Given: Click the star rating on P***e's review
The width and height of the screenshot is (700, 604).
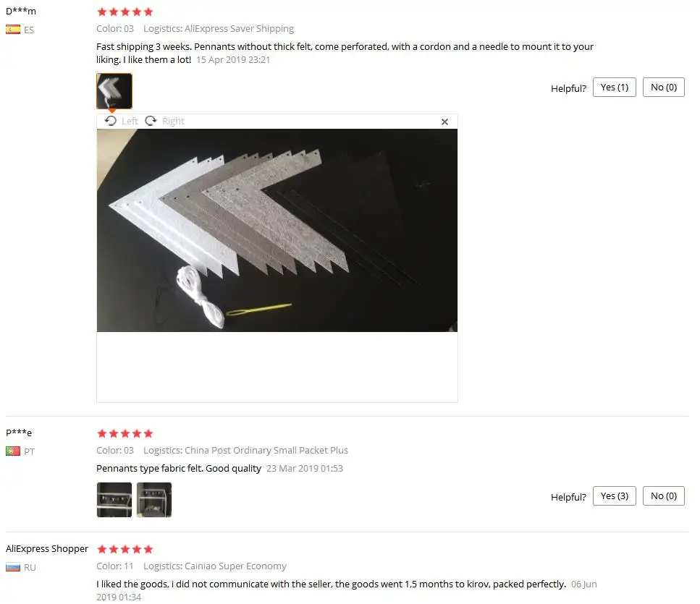Looking at the screenshot, I should point(125,433).
